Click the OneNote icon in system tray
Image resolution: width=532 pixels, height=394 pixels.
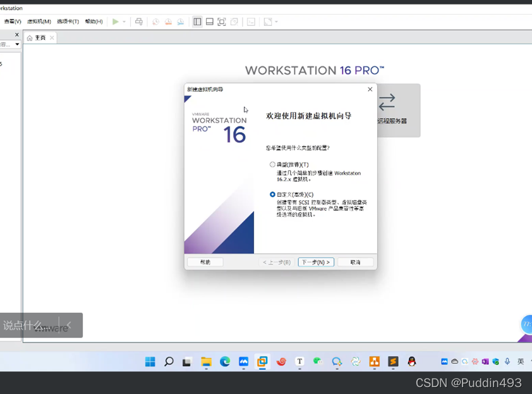coord(485,362)
